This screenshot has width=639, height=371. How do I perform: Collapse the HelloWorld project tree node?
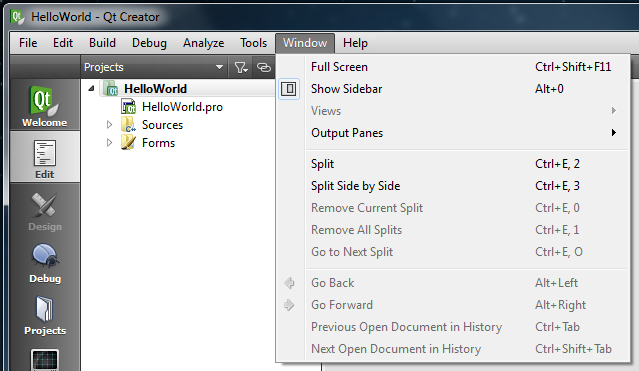[91, 88]
